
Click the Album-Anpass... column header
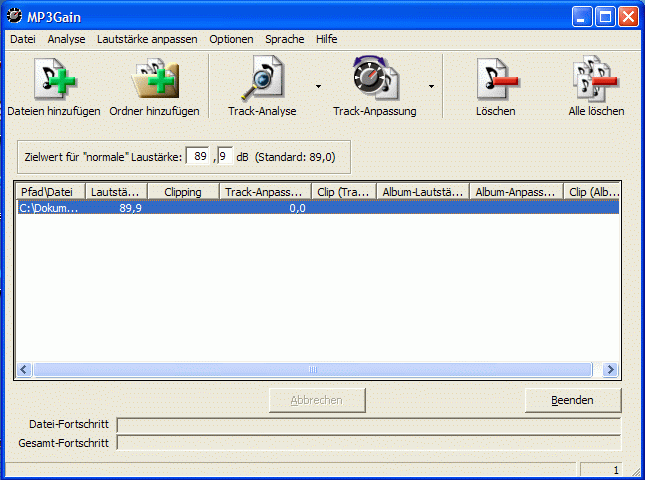[516, 192]
